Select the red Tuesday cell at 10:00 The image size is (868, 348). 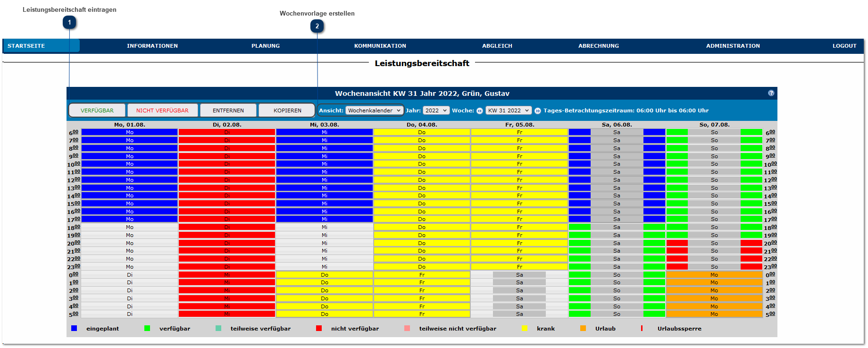[x=227, y=164]
